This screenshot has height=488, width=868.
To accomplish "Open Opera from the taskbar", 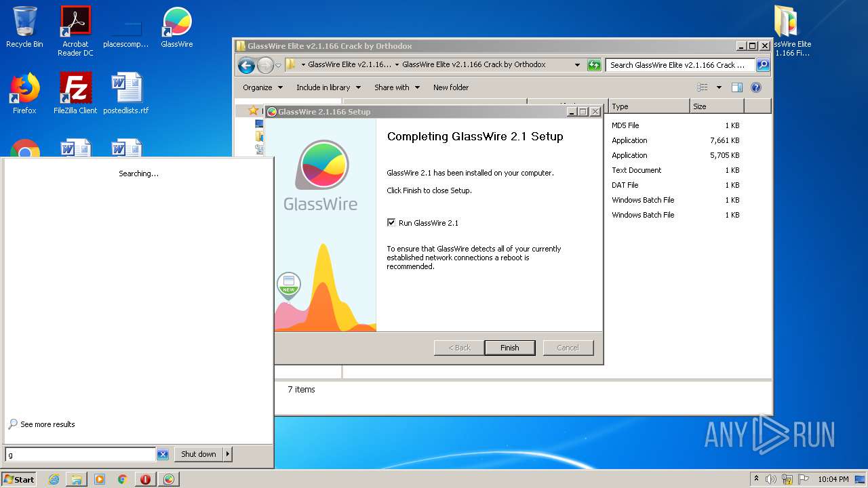I will (145, 479).
